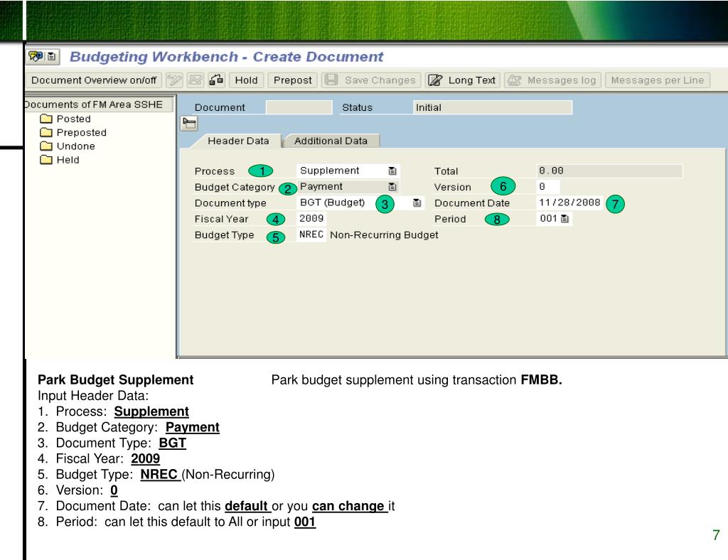Screen dimensions: 728x560
Task: Click the Preposted folder icon
Action: [x=46, y=132]
